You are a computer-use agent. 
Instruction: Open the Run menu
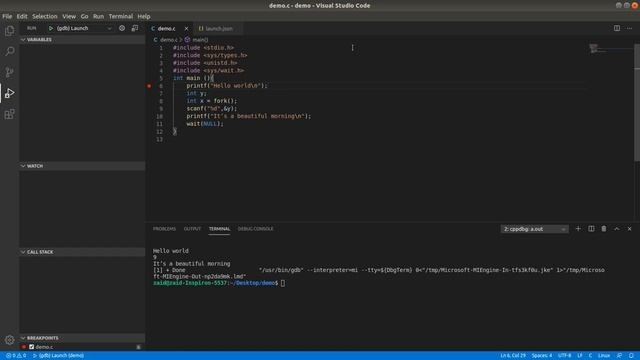[98, 16]
